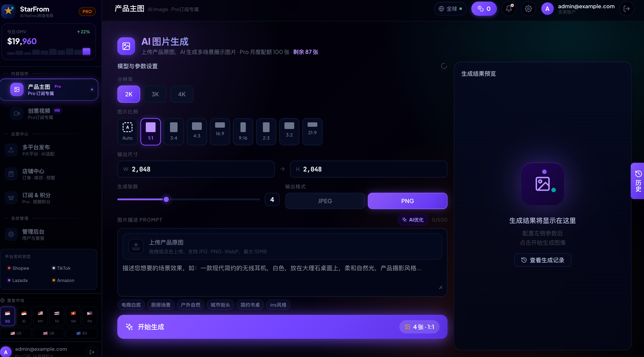
Task: Apply the 城市街头 preset tag
Action: 220,305
